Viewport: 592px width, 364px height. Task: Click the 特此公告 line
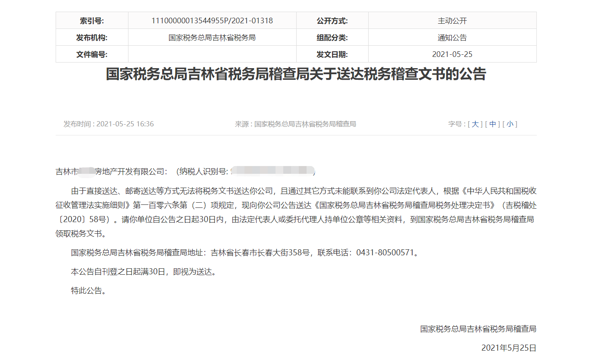tap(88, 291)
